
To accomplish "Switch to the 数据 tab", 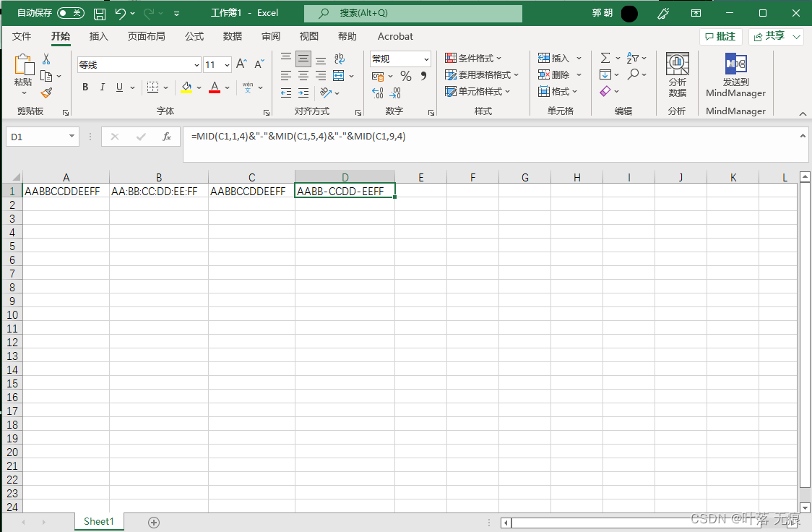I will click(x=233, y=36).
